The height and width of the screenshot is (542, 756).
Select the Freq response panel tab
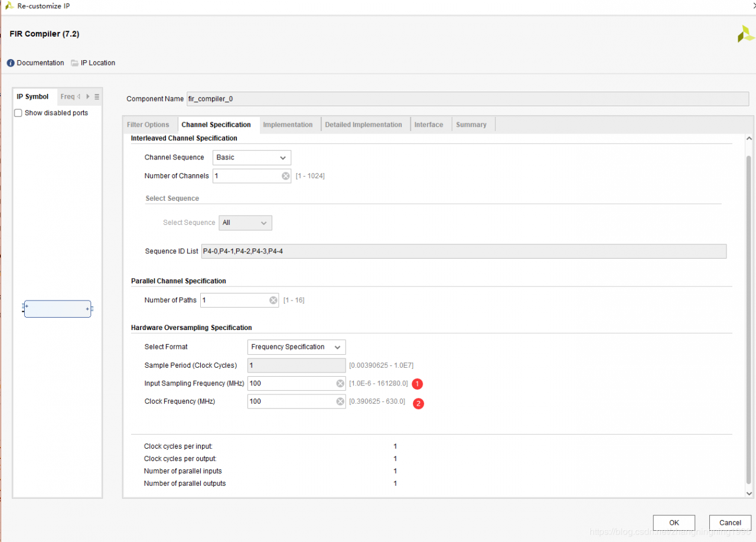click(67, 97)
